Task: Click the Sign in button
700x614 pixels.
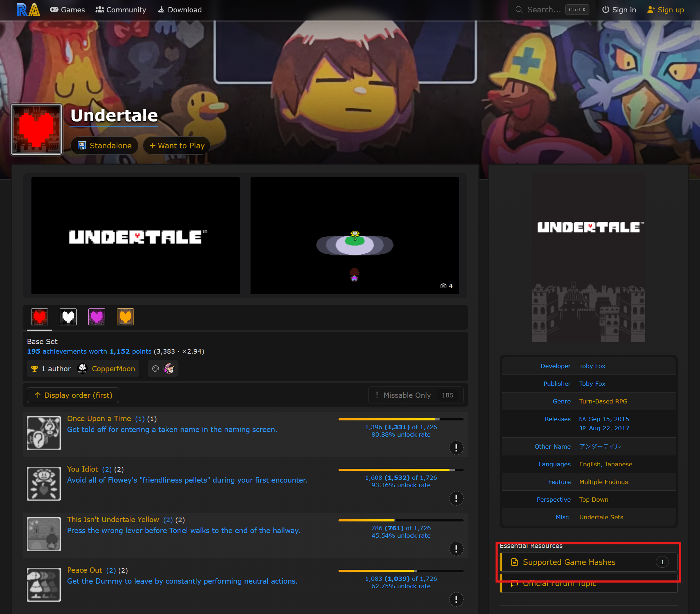Action: pyautogui.click(x=619, y=10)
